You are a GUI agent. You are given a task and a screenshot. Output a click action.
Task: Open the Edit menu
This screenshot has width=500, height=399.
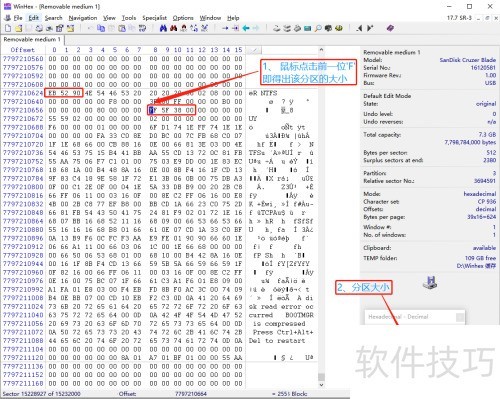pos(33,18)
